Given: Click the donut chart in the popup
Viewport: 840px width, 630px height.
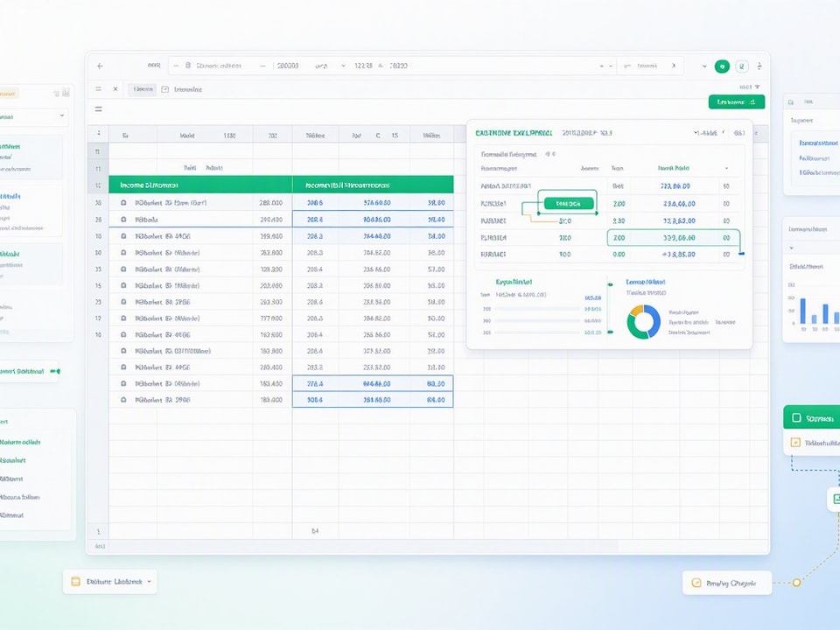Looking at the screenshot, I should [643, 322].
